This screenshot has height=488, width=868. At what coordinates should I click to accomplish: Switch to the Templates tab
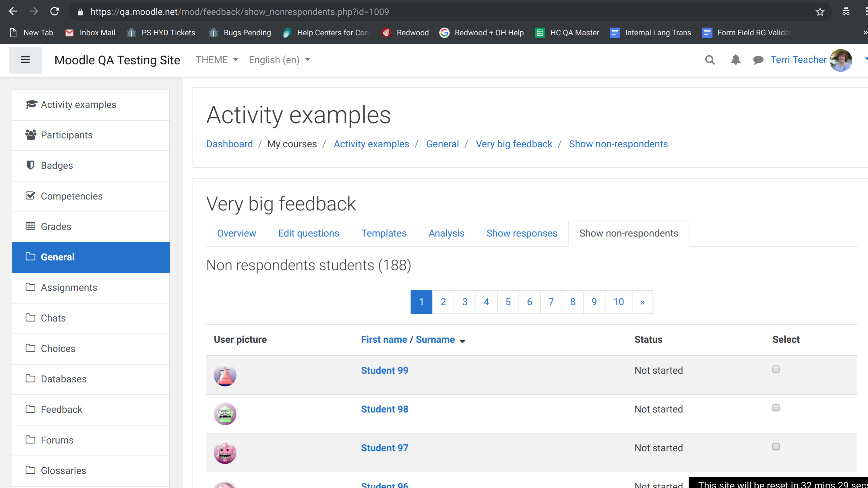click(x=384, y=234)
